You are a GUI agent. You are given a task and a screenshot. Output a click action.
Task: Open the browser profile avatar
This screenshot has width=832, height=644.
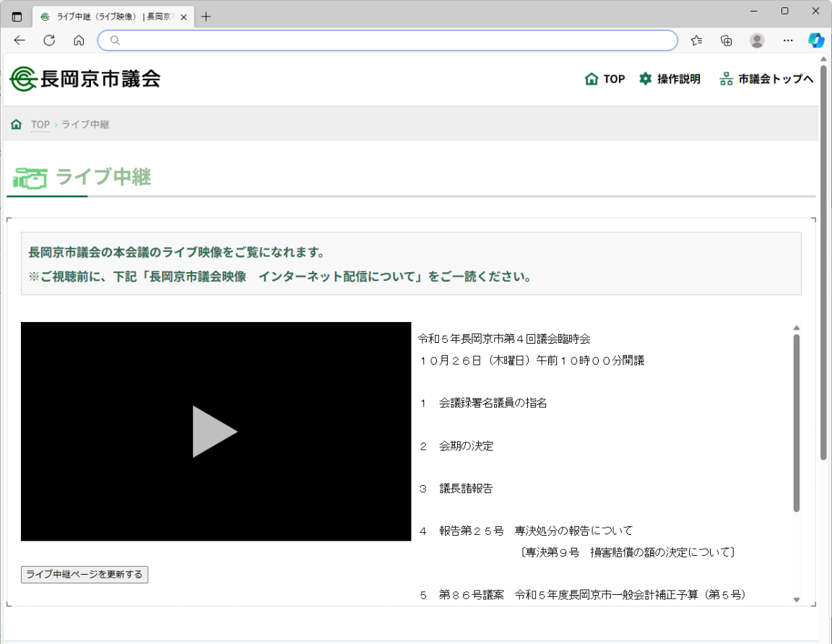point(757,40)
